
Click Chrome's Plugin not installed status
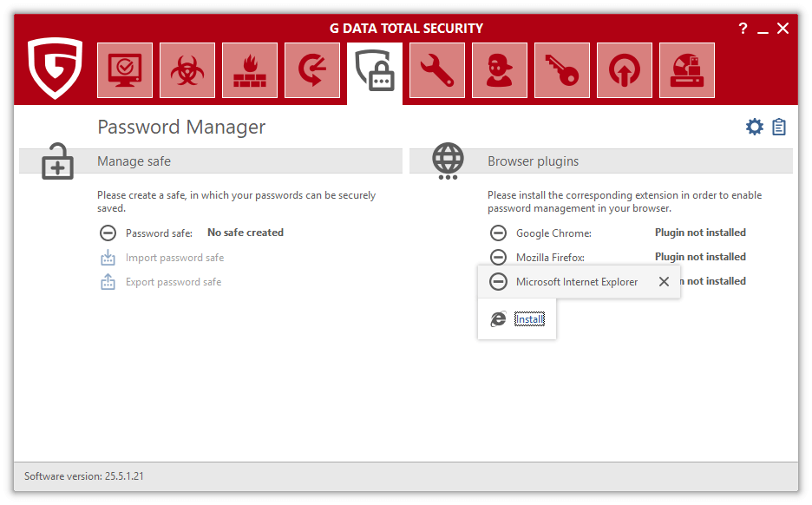(x=700, y=233)
